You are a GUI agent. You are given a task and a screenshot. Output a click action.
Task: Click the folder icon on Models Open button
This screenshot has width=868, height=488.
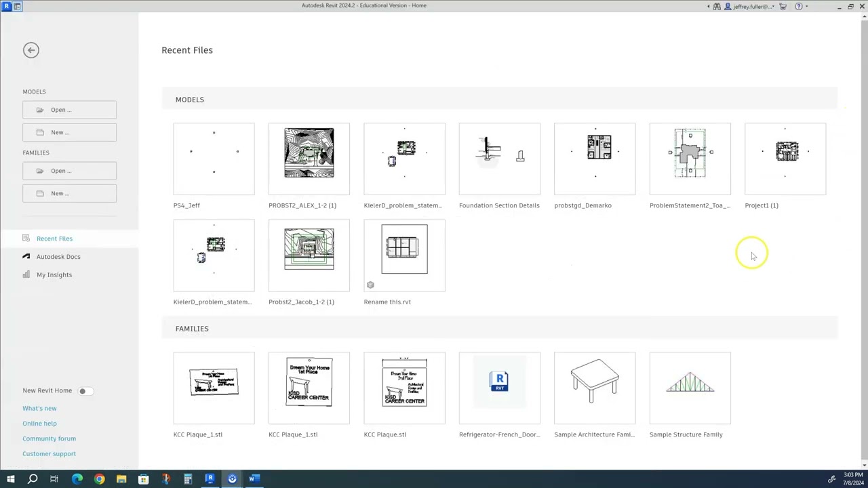(x=40, y=110)
